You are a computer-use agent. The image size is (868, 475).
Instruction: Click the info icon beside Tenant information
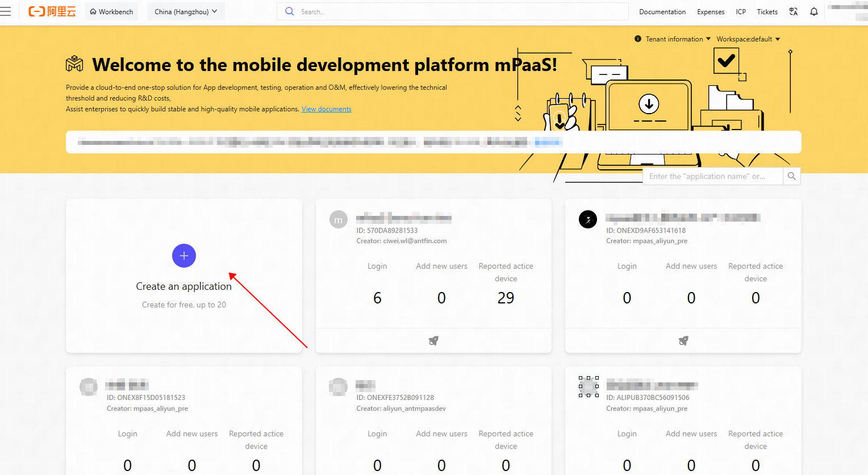click(x=638, y=39)
